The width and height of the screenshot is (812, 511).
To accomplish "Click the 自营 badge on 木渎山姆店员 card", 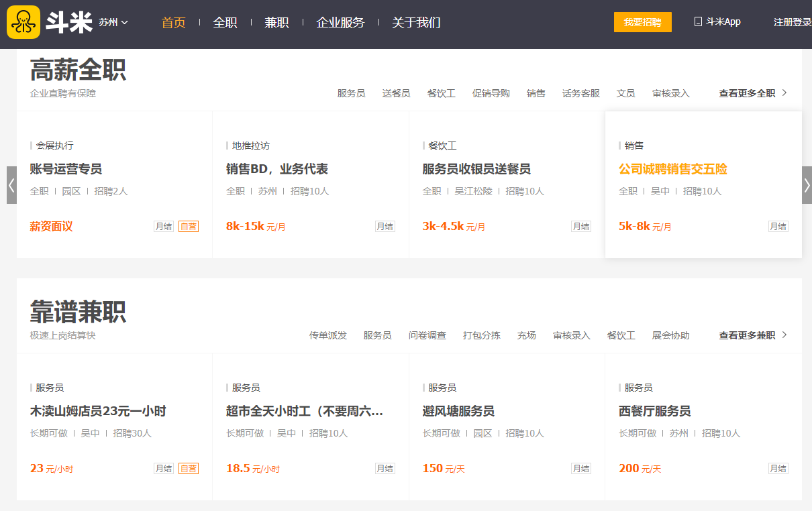I will [189, 469].
